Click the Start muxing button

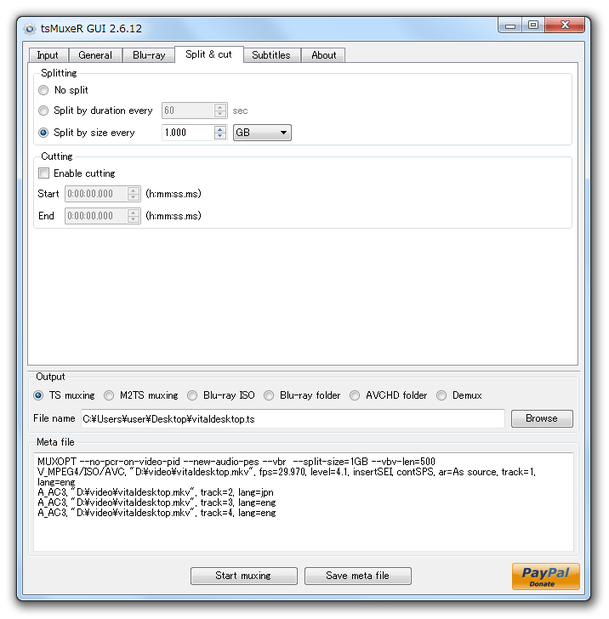[x=244, y=576]
